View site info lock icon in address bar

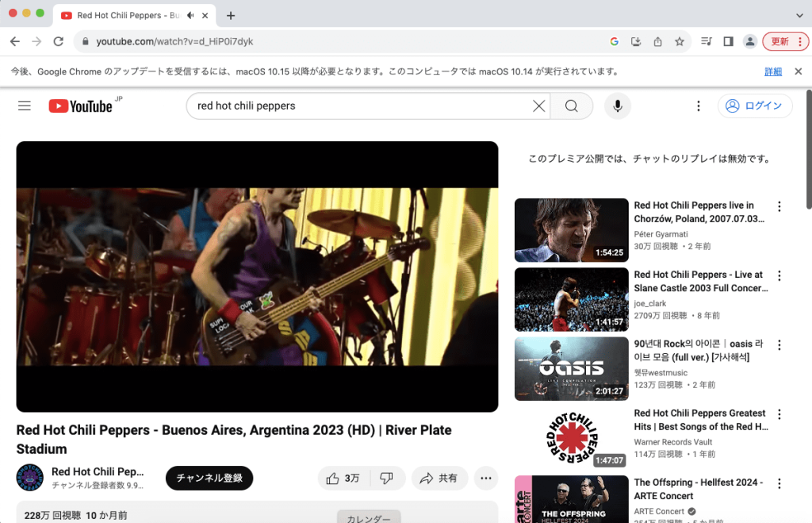tap(86, 41)
